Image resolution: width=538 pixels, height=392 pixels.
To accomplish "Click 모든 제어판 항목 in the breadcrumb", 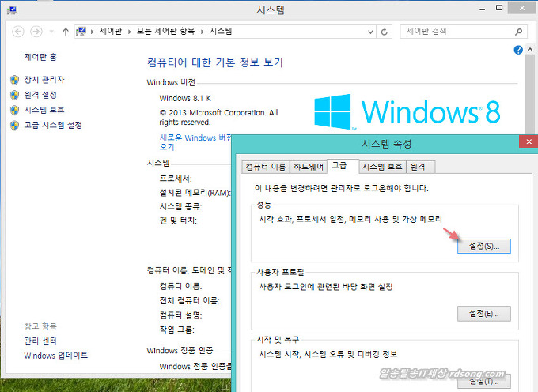I will [x=165, y=31].
